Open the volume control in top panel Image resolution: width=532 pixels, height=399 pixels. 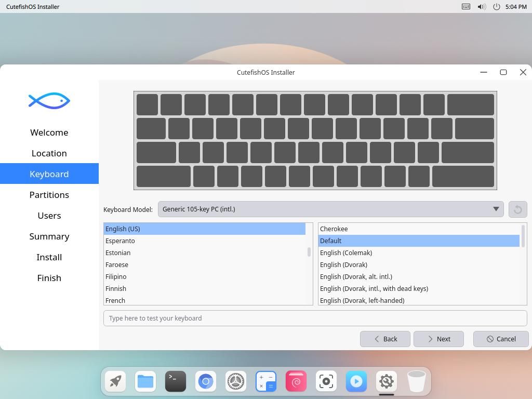pos(482,6)
